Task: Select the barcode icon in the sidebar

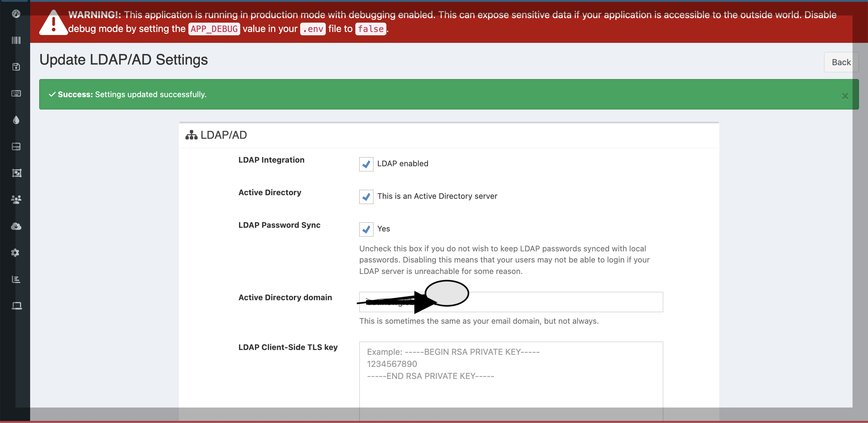Action: [16, 40]
